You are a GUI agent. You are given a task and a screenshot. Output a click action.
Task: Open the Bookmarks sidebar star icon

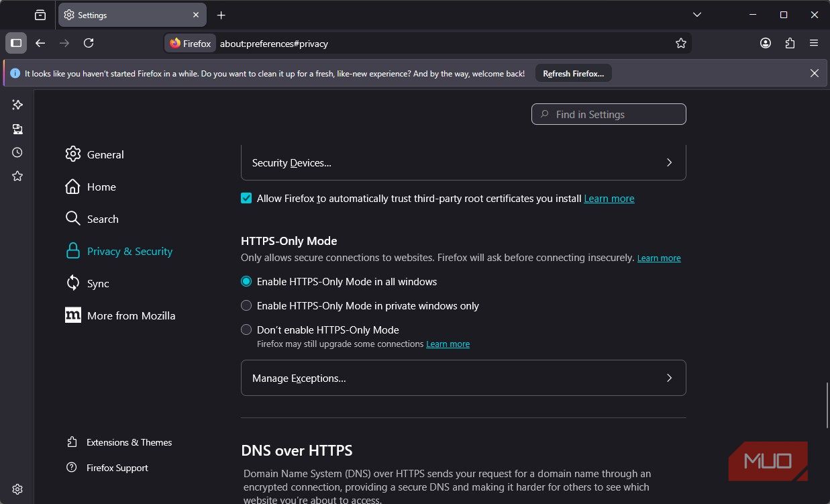tap(17, 176)
